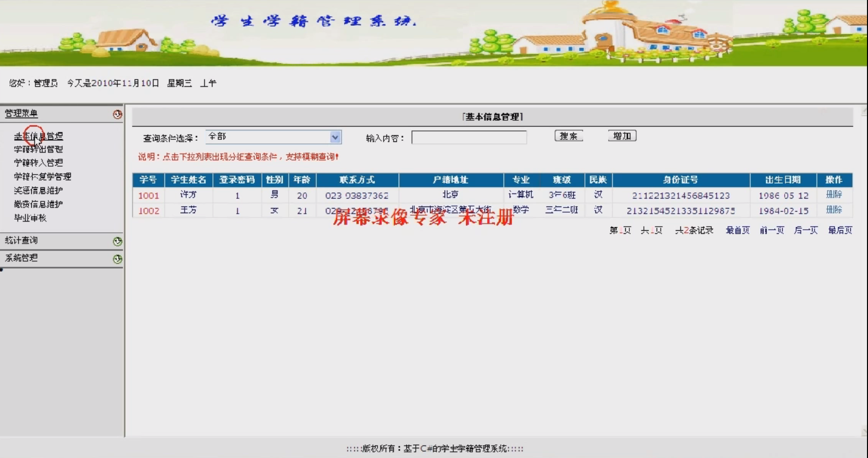
Task: Click student name 许芳 cell
Action: point(189,195)
